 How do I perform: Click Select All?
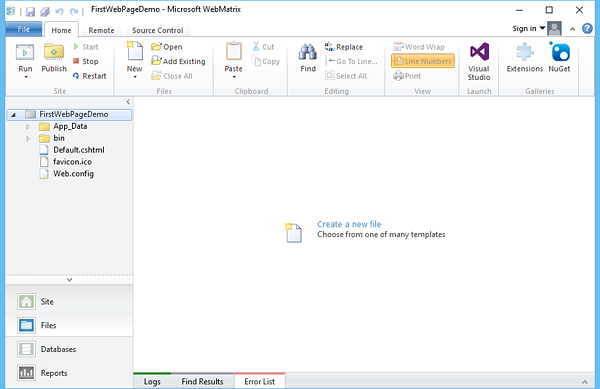[346, 76]
